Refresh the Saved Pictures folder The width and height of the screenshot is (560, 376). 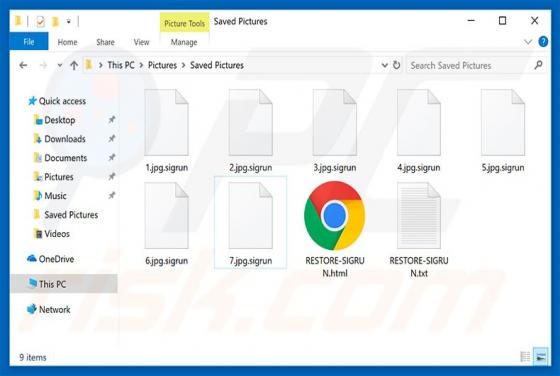point(396,65)
